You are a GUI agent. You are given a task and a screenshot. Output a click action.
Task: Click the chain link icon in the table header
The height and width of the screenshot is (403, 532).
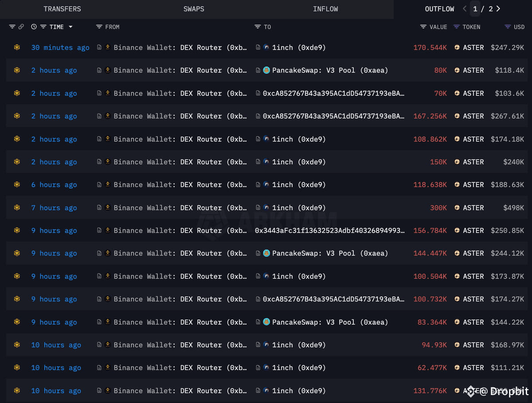[21, 27]
